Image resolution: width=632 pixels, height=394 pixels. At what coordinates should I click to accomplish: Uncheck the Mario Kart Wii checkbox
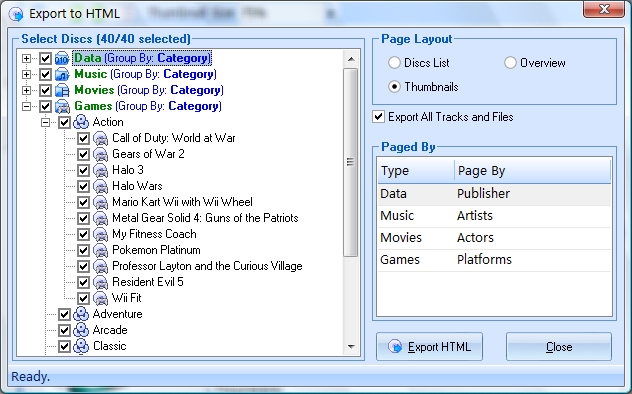tap(83, 202)
